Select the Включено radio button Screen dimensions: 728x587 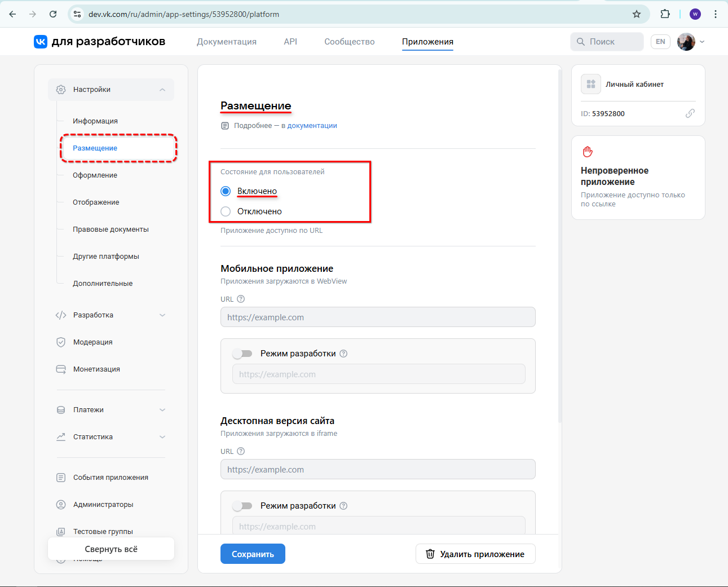coord(226,191)
